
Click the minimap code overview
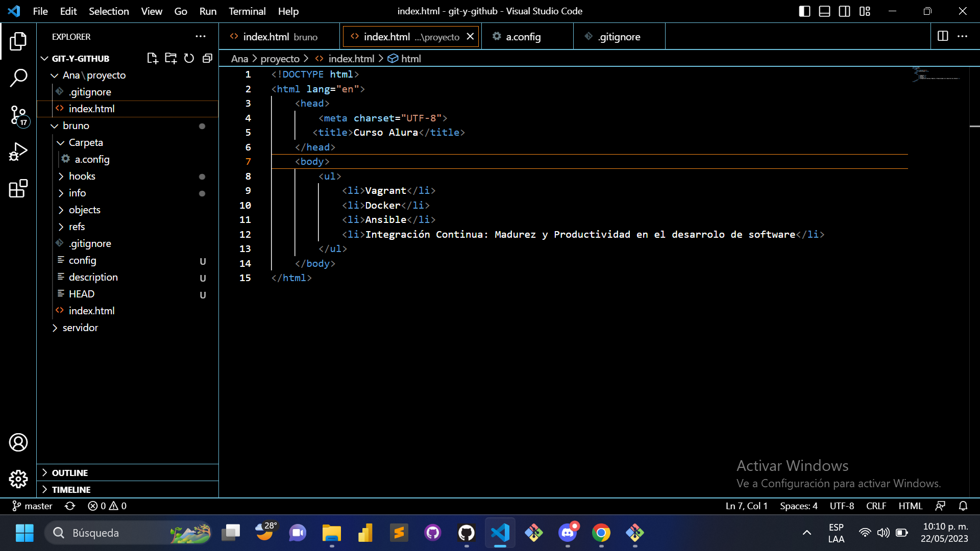point(938,75)
